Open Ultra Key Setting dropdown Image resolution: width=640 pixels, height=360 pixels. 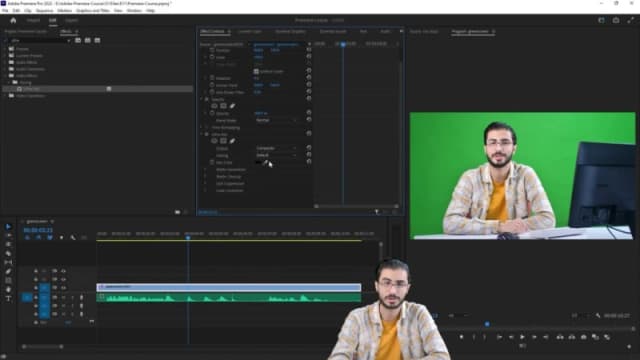[x=276, y=156]
